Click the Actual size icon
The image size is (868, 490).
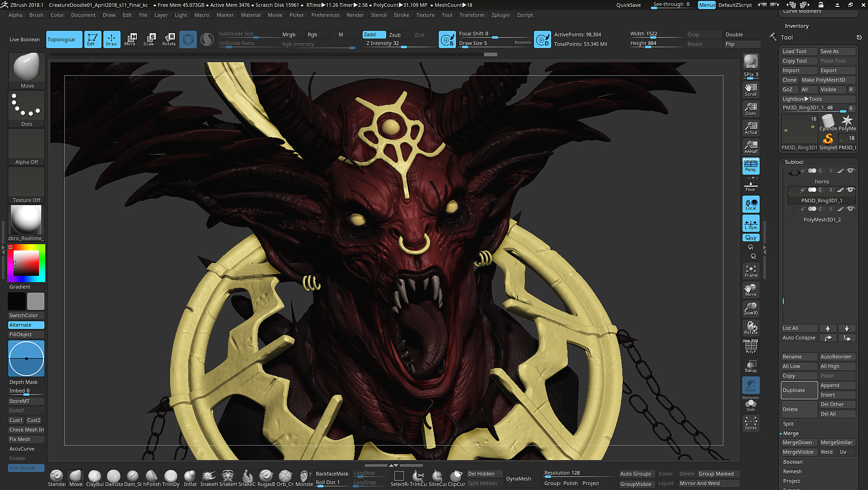pyautogui.click(x=751, y=127)
